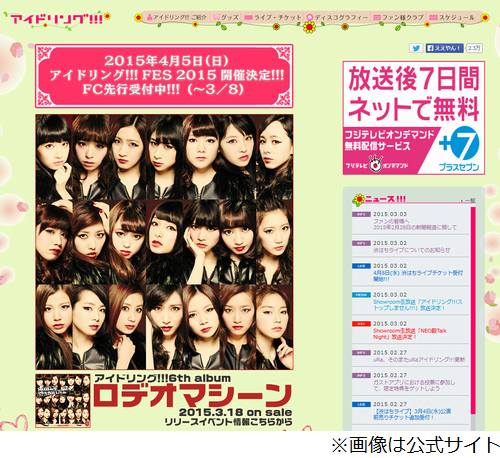Open the ディスコグラフィー menu item
The height and width of the screenshot is (458, 500).
337,17
